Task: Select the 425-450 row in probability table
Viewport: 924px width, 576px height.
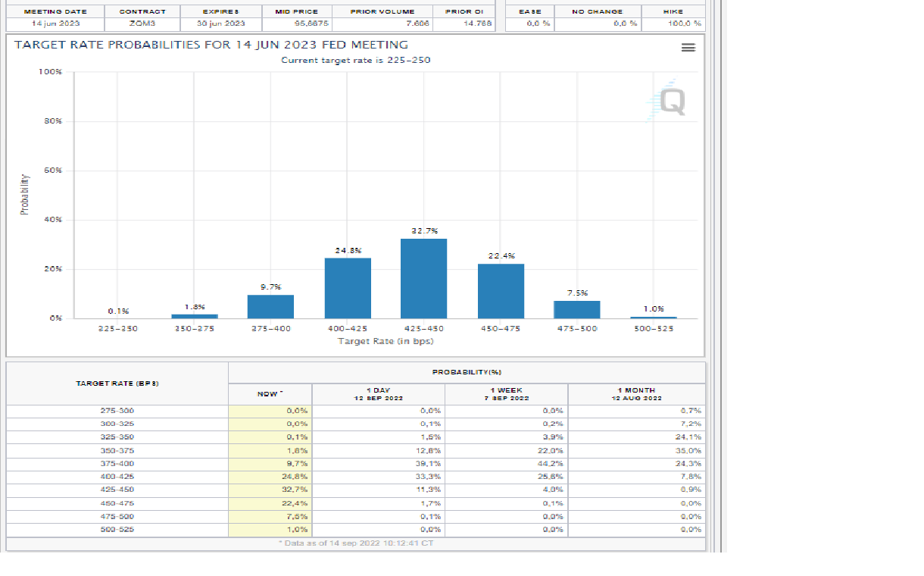Action: point(117,490)
